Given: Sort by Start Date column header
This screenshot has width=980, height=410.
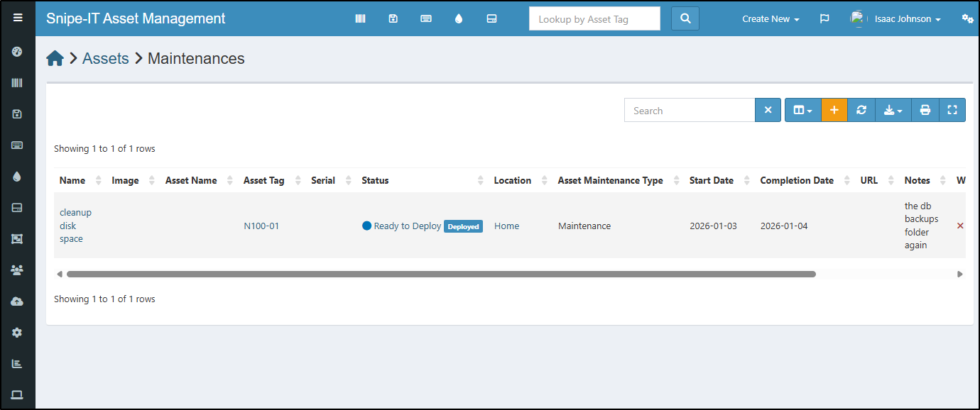Looking at the screenshot, I should (712, 180).
